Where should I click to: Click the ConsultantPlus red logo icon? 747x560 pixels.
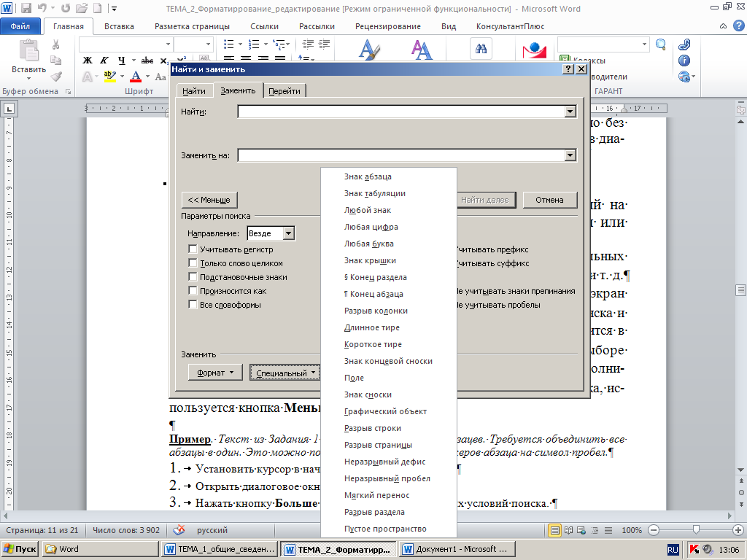click(x=534, y=50)
